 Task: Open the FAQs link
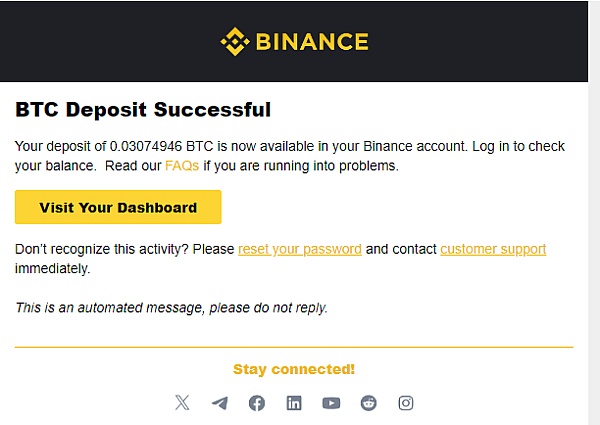(x=182, y=166)
